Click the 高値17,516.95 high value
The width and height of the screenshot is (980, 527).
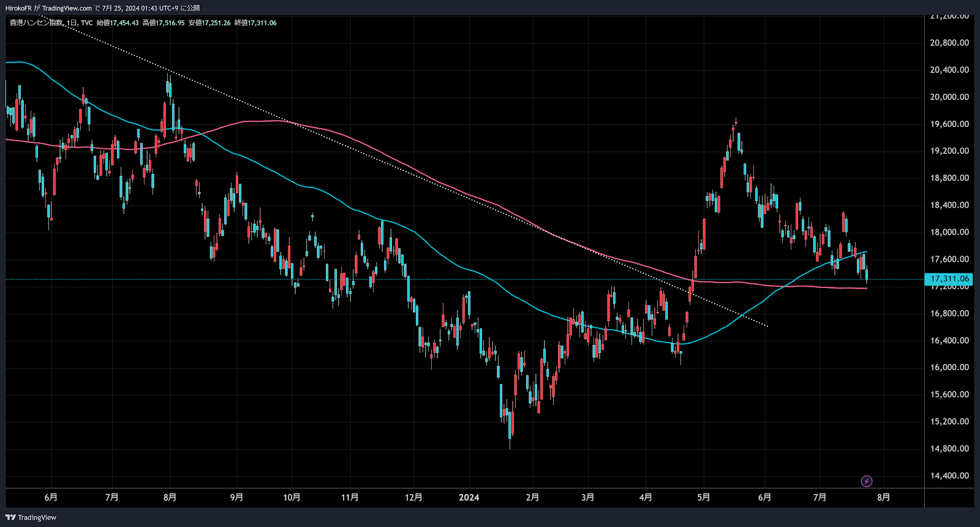click(164, 23)
